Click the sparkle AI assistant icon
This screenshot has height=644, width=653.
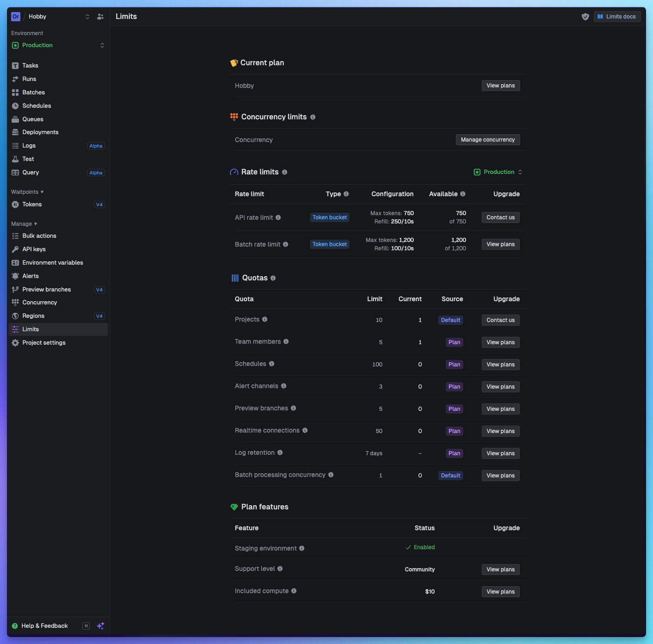click(100, 625)
